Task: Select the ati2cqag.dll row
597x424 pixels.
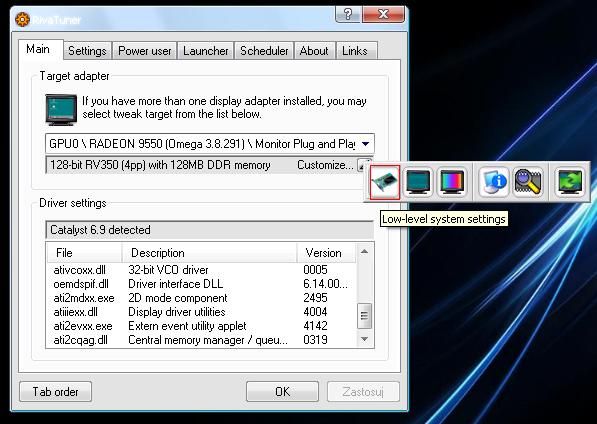Action: (x=201, y=340)
